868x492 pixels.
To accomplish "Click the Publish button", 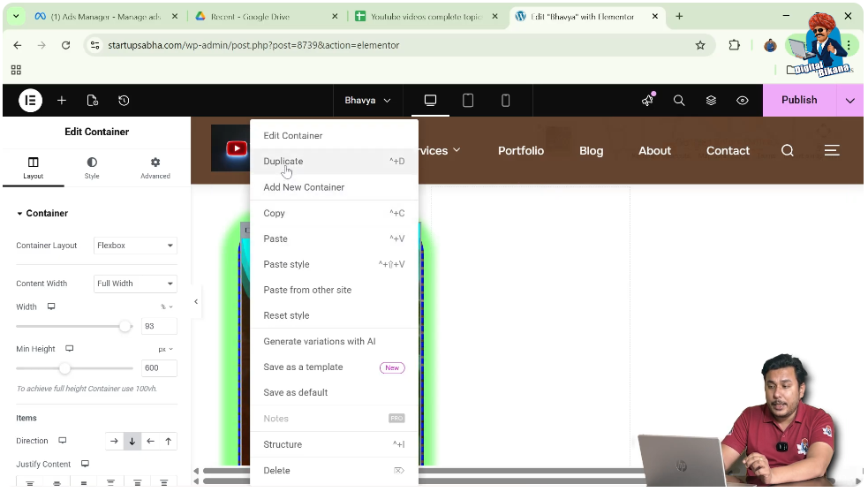I will click(x=799, y=101).
